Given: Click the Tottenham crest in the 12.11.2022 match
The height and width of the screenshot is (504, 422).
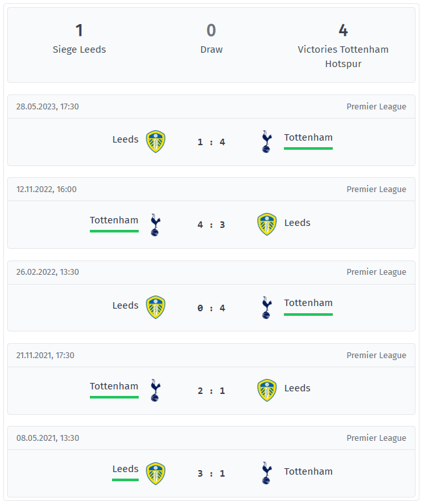Looking at the screenshot, I should 155,224.
